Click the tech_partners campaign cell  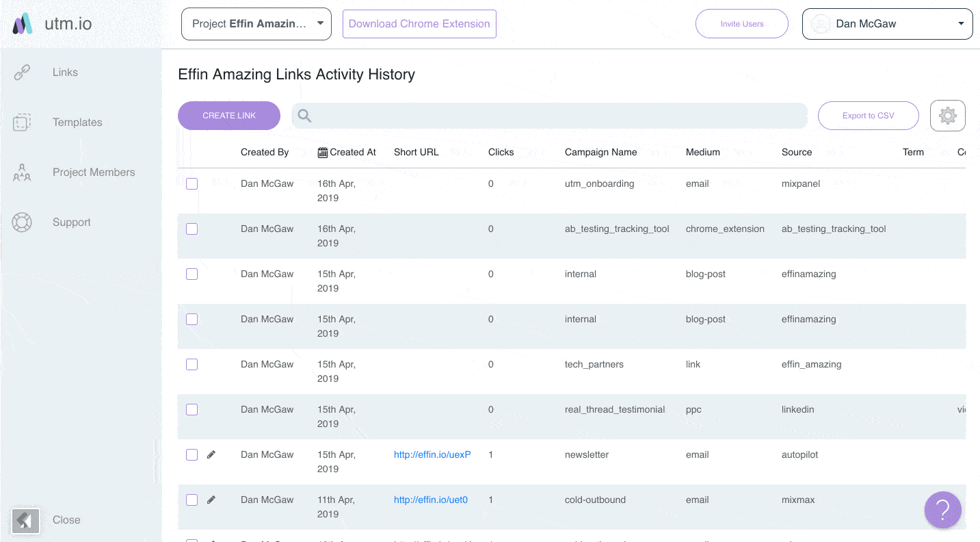pos(594,364)
